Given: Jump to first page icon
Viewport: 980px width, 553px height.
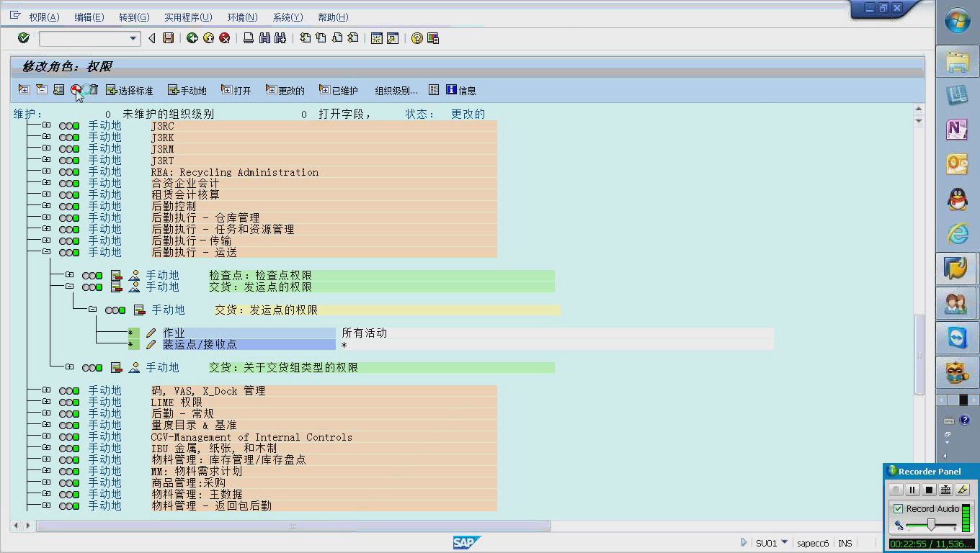Looking at the screenshot, I should 305,38.
